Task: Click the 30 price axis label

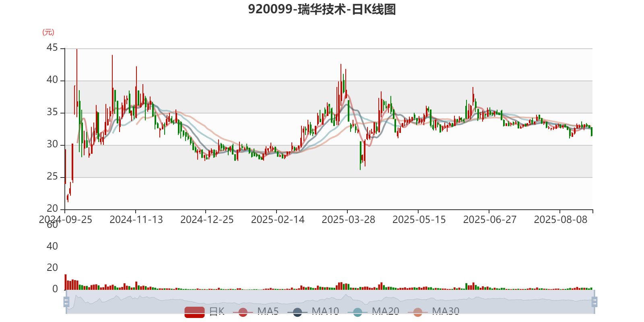Action: [52, 144]
